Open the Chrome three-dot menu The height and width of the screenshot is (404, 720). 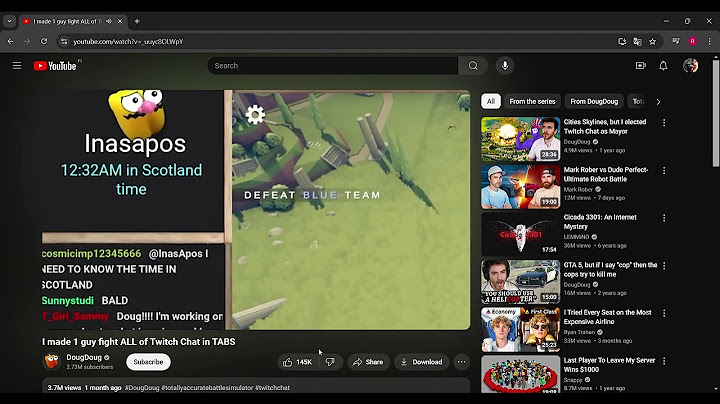point(709,41)
